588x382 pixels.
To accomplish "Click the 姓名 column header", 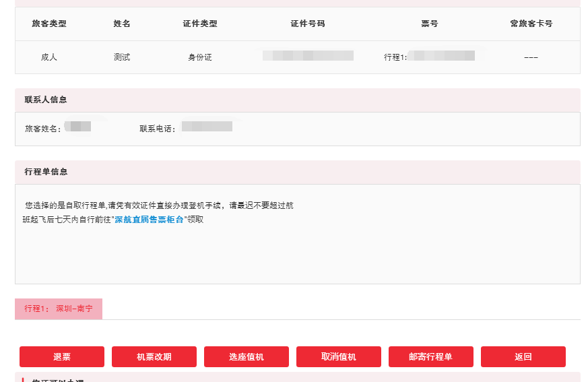I will 122,24.
